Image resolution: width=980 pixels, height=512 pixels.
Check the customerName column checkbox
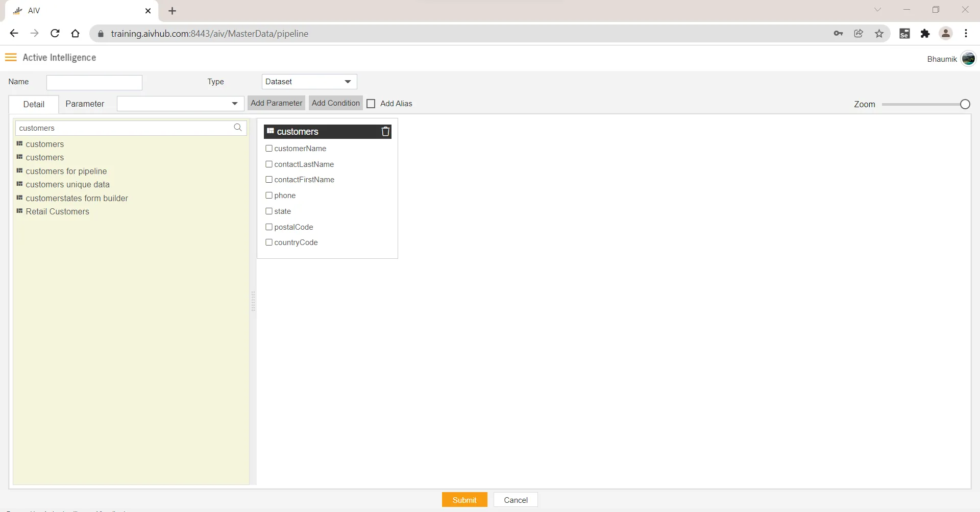click(x=269, y=149)
